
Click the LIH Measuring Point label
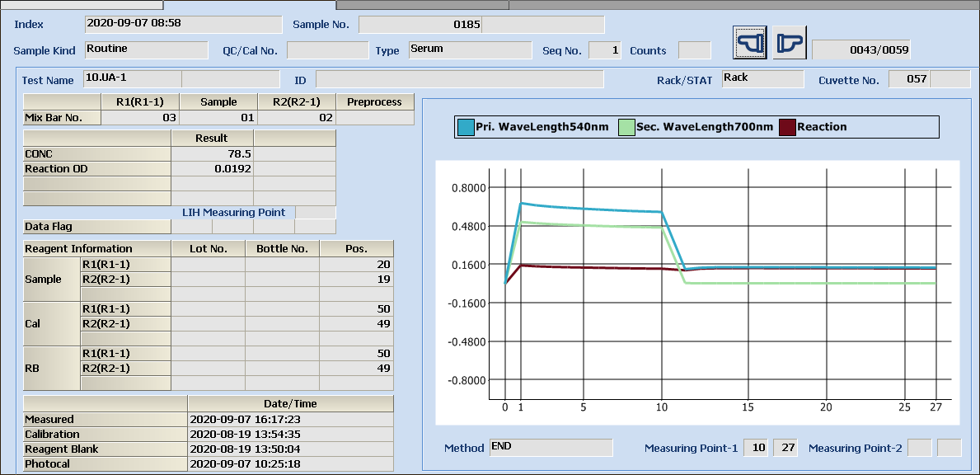point(233,212)
